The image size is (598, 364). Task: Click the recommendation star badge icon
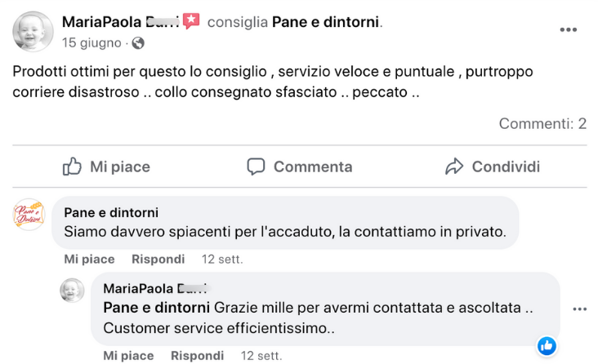tap(191, 21)
